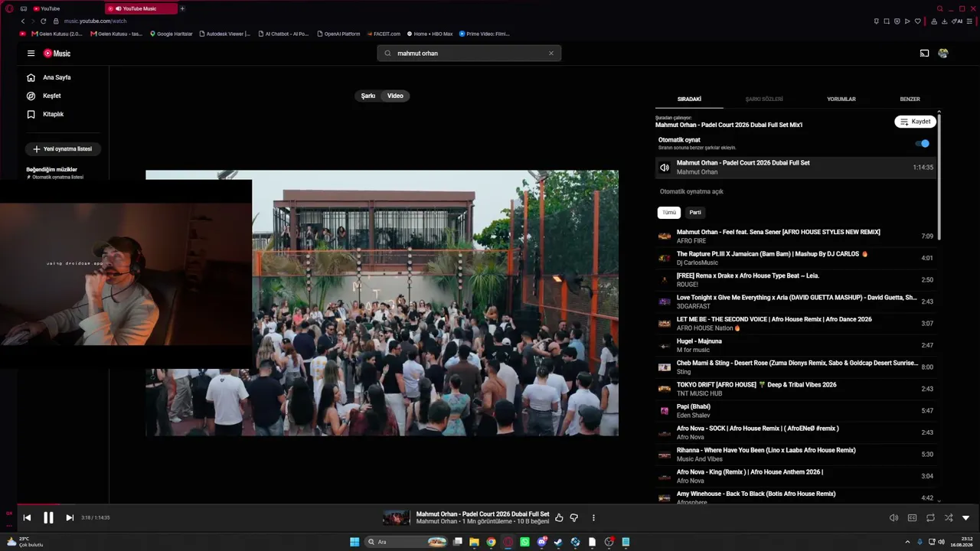This screenshot has width=980, height=551.
Task: Play 'Rihanna - Where Have You Been' remix
Action: pos(795,455)
